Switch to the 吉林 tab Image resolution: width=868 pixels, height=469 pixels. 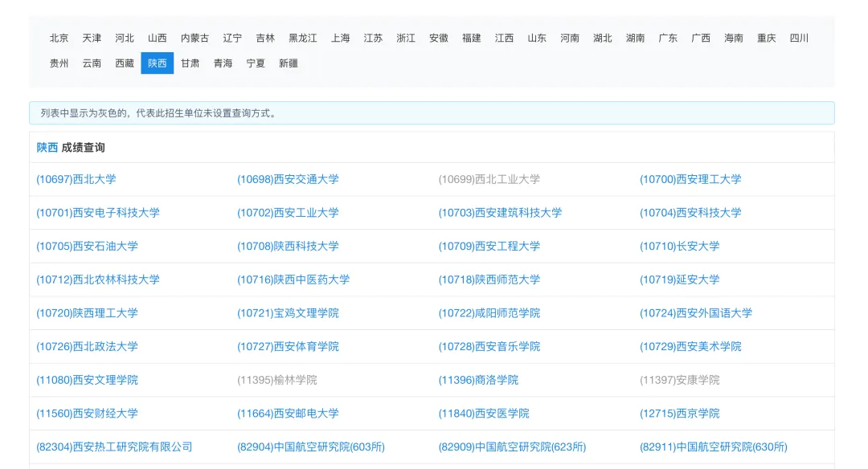(x=265, y=39)
